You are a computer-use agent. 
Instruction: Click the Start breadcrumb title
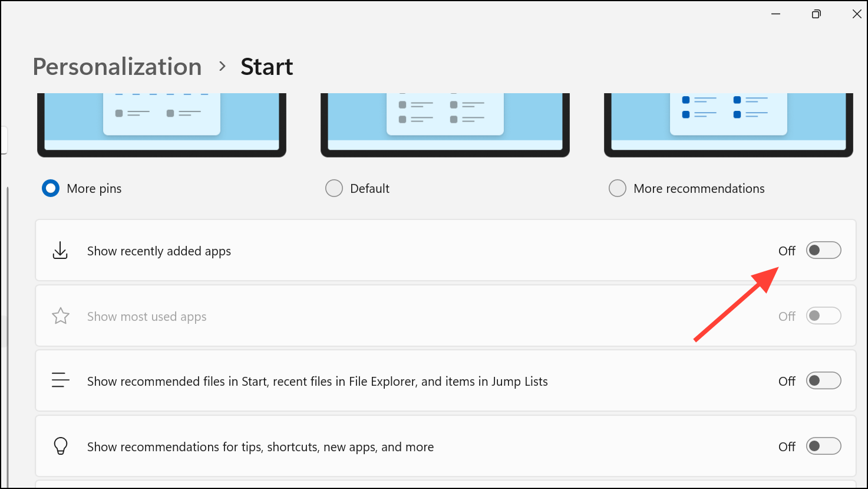click(x=267, y=67)
